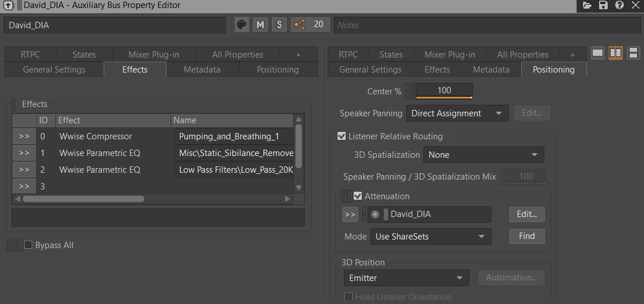
Task: Click the save disk icon
Action: click(603, 5)
